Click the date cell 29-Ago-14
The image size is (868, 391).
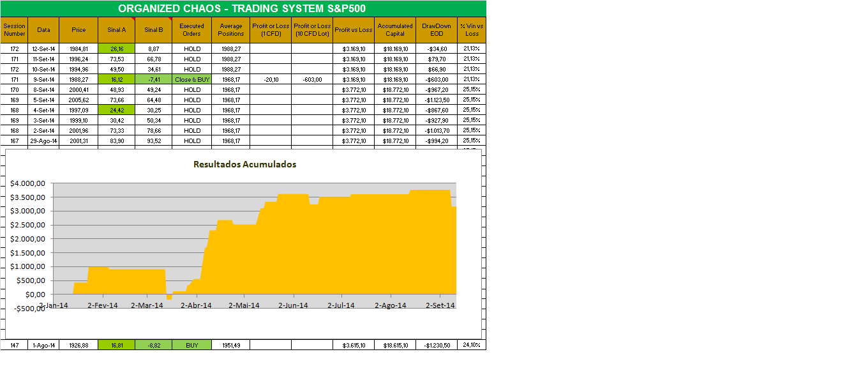(x=44, y=141)
